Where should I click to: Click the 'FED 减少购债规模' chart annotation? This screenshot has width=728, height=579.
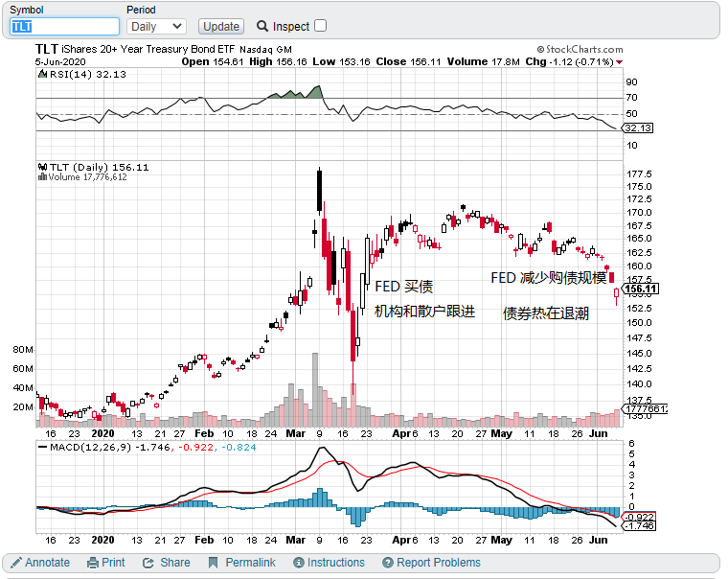548,277
